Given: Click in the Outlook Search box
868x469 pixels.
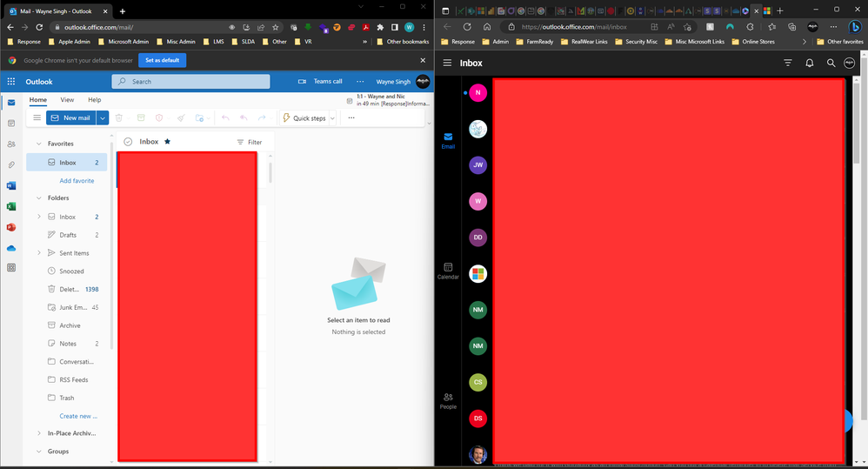Looking at the screenshot, I should pyautogui.click(x=191, y=82).
